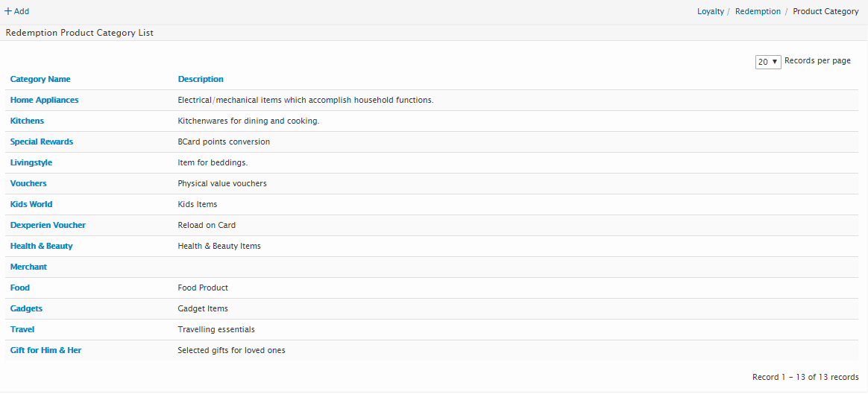Open the Records per page dropdown
Image resolution: width=868 pixels, height=400 pixels.
pyautogui.click(x=767, y=62)
